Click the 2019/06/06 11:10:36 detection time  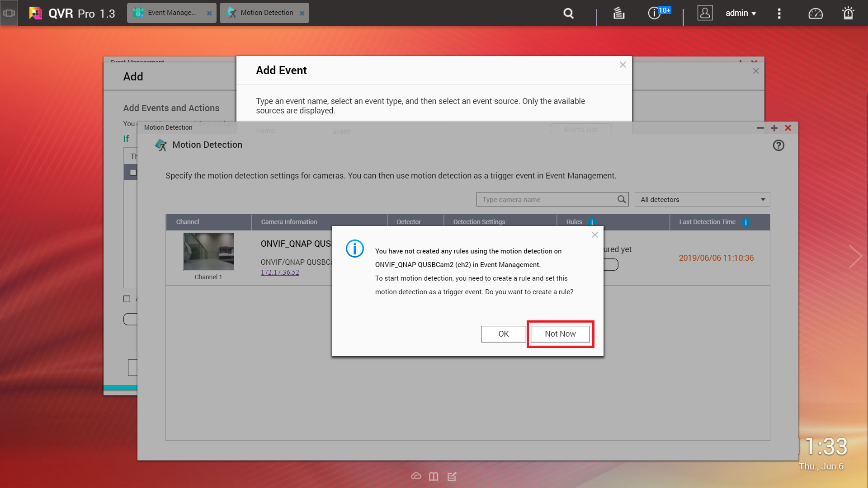pyautogui.click(x=716, y=258)
